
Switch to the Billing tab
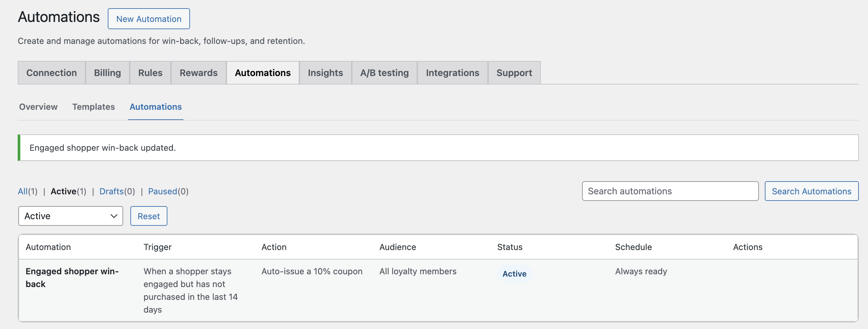(107, 73)
